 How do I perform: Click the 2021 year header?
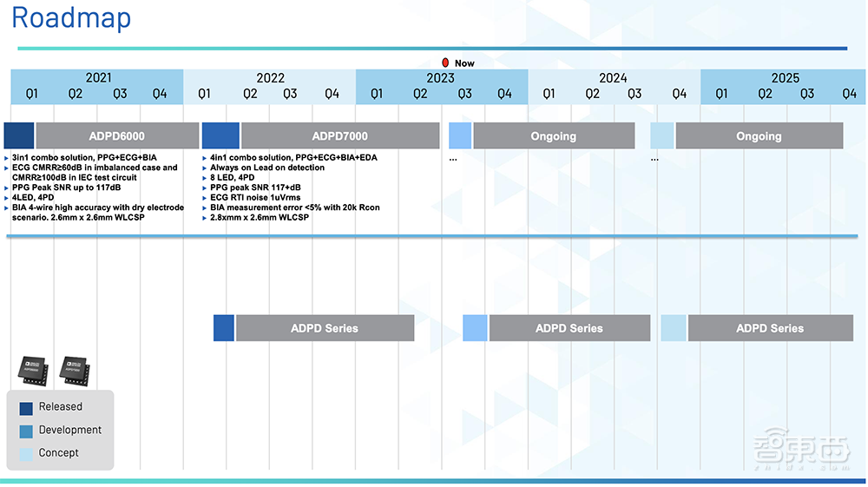click(97, 78)
